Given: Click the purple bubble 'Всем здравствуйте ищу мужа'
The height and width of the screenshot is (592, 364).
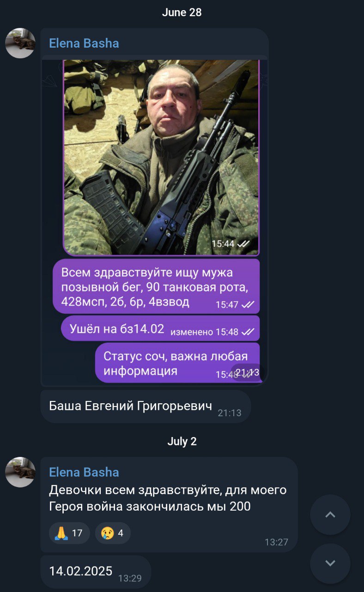Looking at the screenshot, I should [156, 286].
